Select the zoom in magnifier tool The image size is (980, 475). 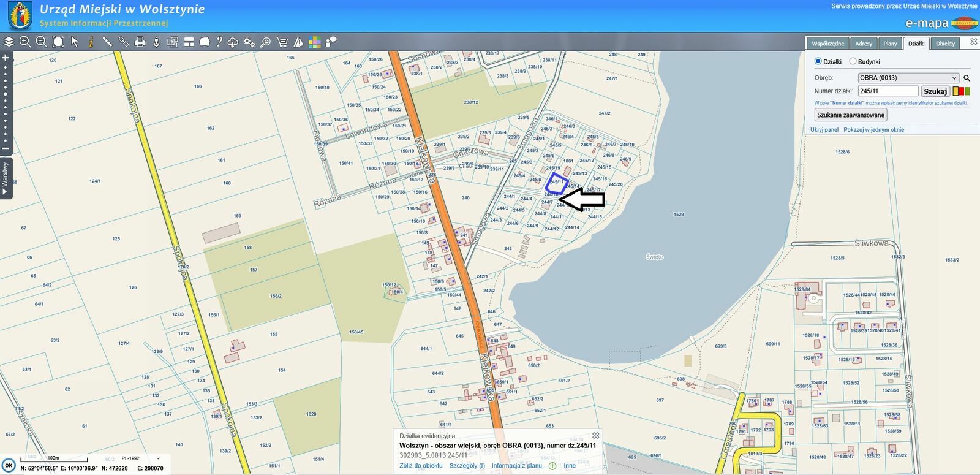coord(25,42)
